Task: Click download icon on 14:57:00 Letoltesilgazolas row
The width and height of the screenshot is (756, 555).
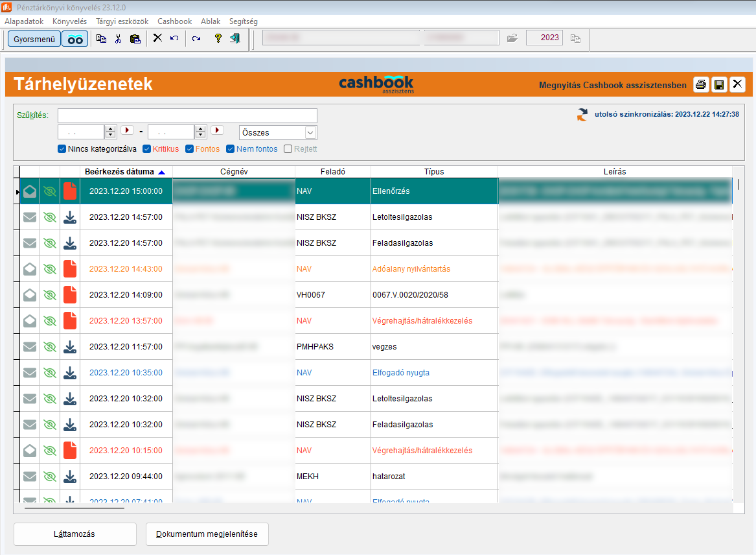Action: 70,217
